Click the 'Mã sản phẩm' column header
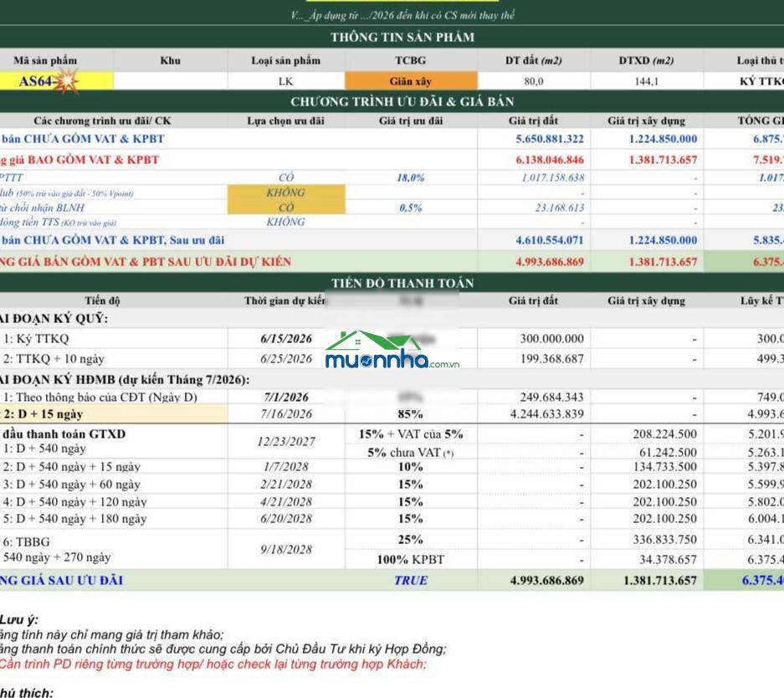The height and width of the screenshot is (698, 784). 45,60
